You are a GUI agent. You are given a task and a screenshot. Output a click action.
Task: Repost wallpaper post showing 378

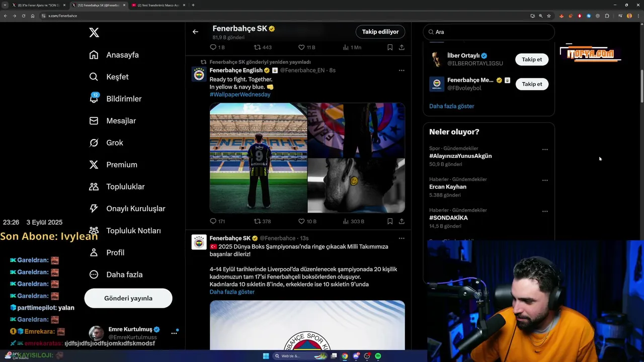tap(257, 221)
